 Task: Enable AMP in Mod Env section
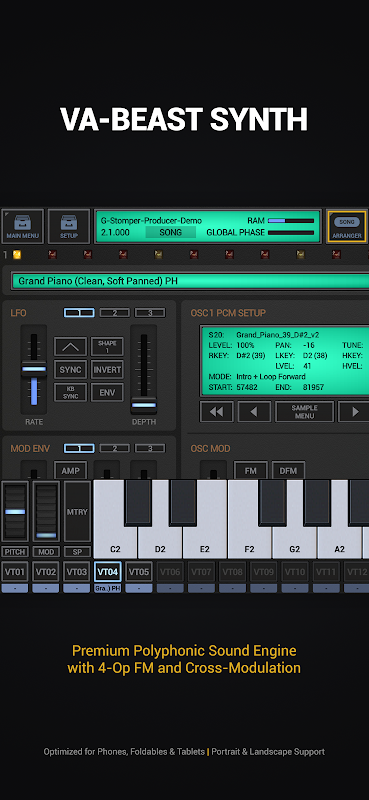70,471
